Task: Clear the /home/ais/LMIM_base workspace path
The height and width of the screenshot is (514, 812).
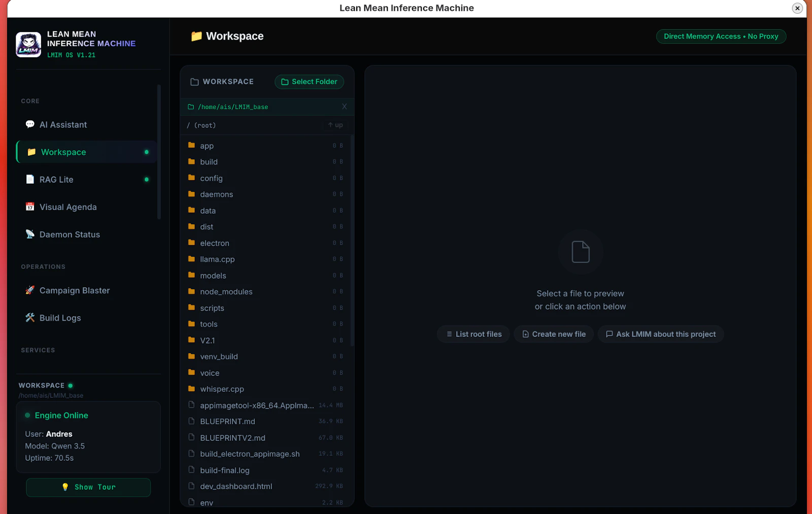Action: click(x=345, y=107)
